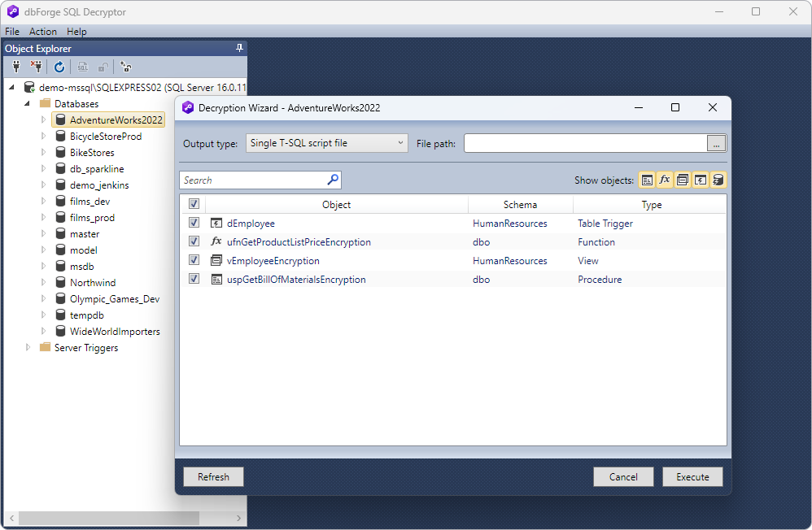Expand the Olympic_Games_Dev database node
The height and width of the screenshot is (530, 812).
click(x=43, y=298)
